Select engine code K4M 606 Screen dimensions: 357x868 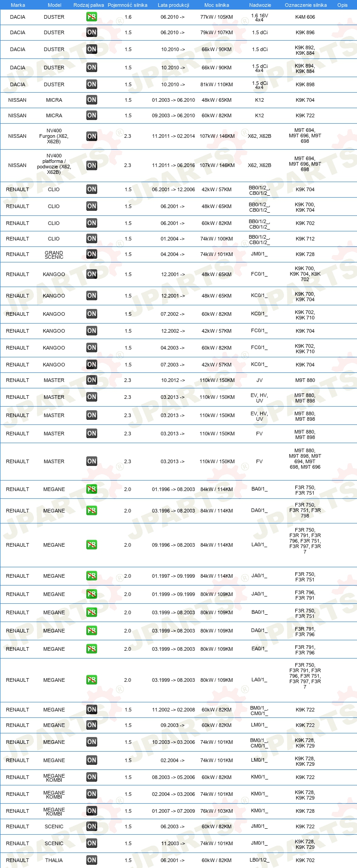305,17
